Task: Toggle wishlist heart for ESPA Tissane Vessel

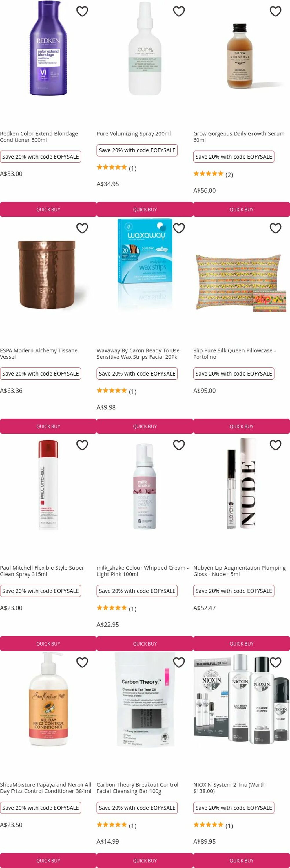Action: click(82, 228)
